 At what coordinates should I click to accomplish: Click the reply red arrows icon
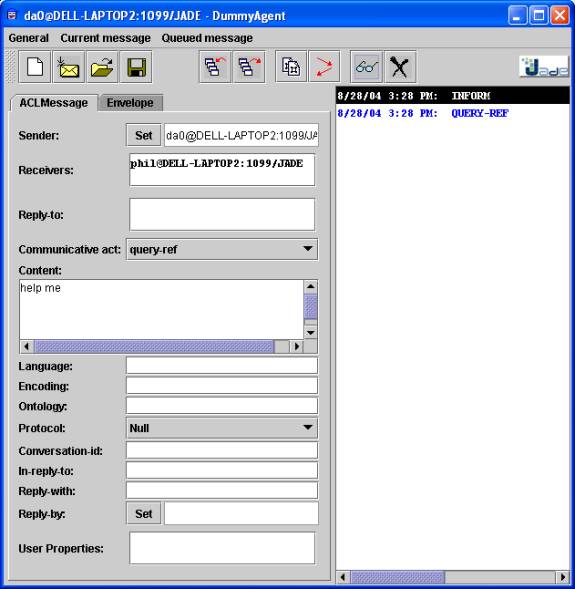(x=324, y=67)
